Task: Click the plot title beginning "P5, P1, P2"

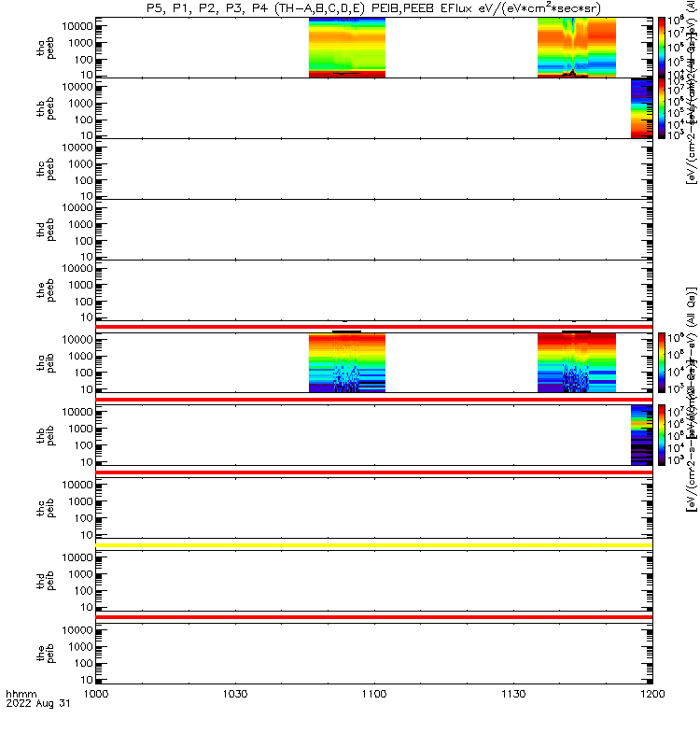Action: tap(373, 8)
